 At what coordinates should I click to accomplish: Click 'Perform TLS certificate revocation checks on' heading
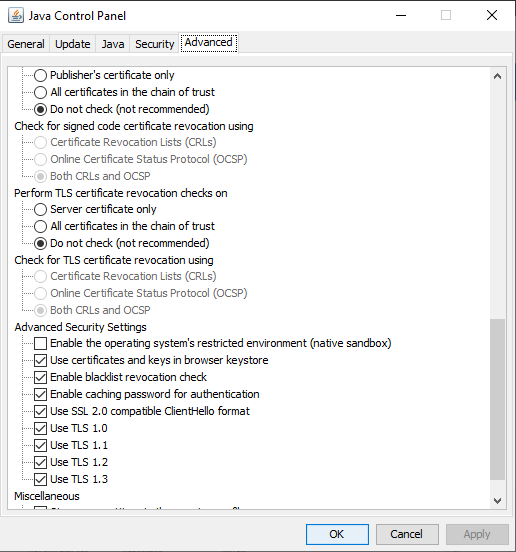pos(121,193)
